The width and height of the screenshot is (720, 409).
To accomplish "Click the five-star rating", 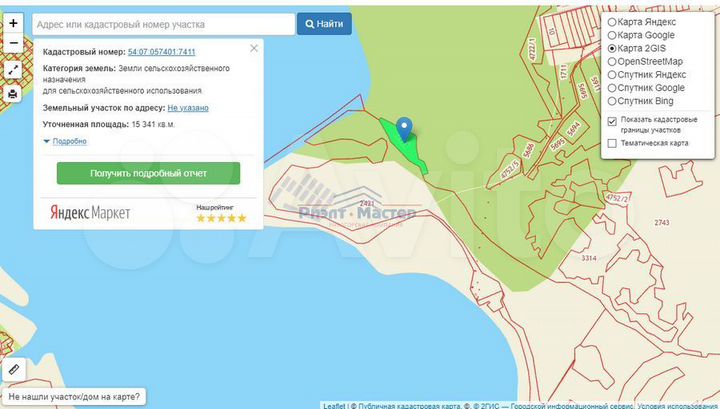I will 221,218.
